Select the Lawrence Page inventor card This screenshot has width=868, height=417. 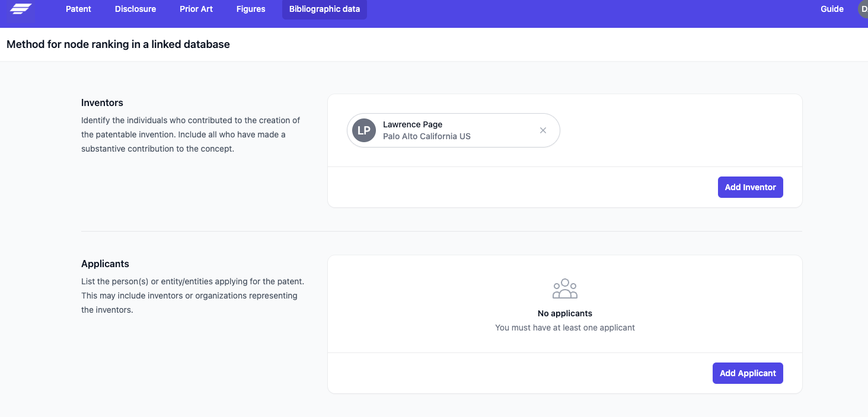pyautogui.click(x=453, y=130)
